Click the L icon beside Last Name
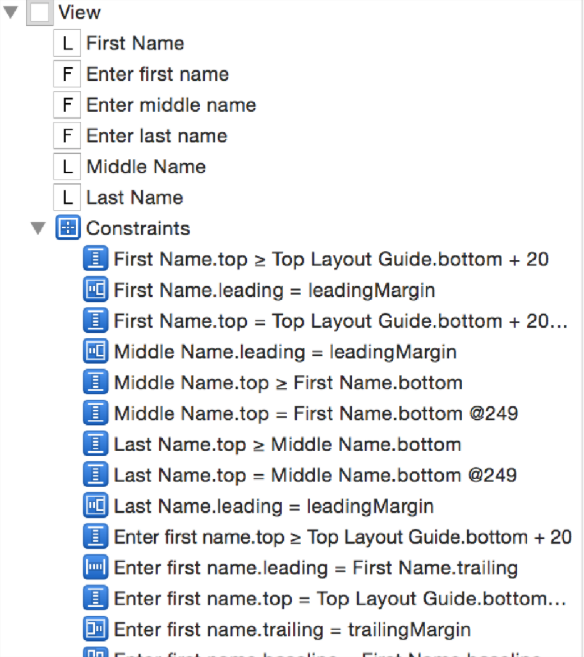Screen dimensions: 584x657 pos(67,197)
